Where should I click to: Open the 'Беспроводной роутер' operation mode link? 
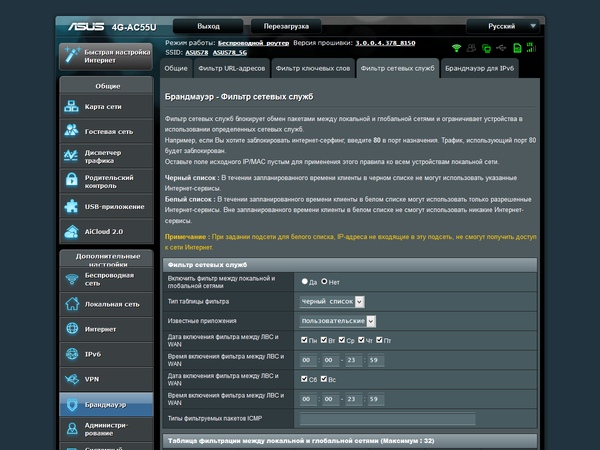click(x=253, y=43)
